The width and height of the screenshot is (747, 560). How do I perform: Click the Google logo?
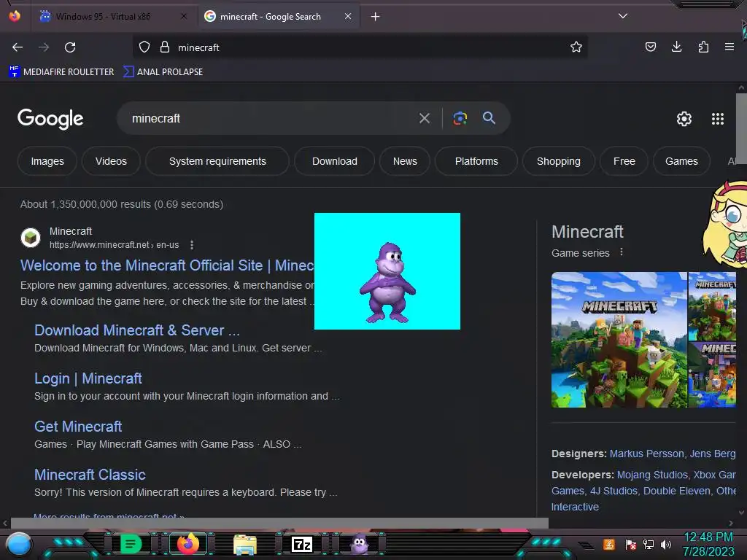pyautogui.click(x=50, y=119)
